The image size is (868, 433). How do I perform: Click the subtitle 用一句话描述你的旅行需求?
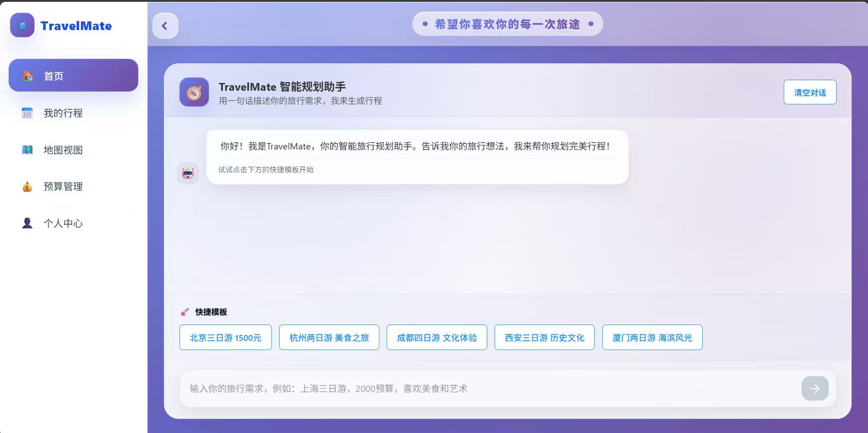(x=300, y=101)
